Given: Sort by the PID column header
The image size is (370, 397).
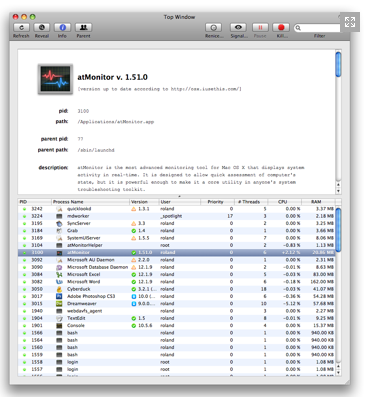Looking at the screenshot, I should (x=35, y=202).
